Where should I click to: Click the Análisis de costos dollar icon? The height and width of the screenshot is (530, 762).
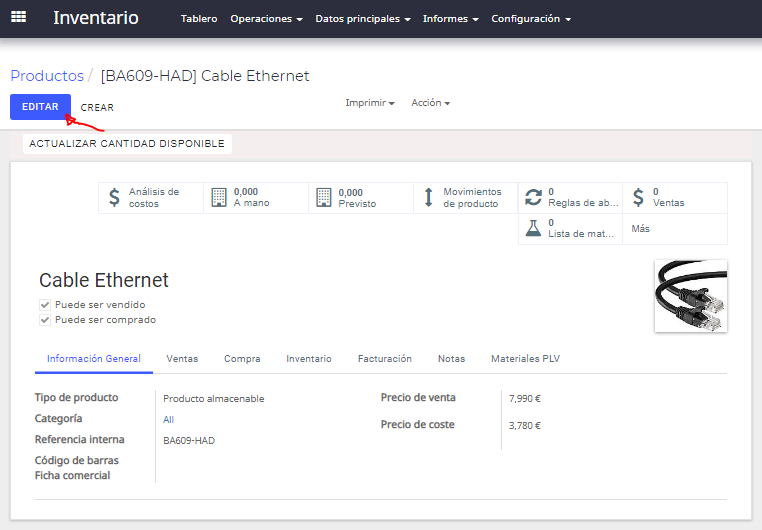[114, 198]
